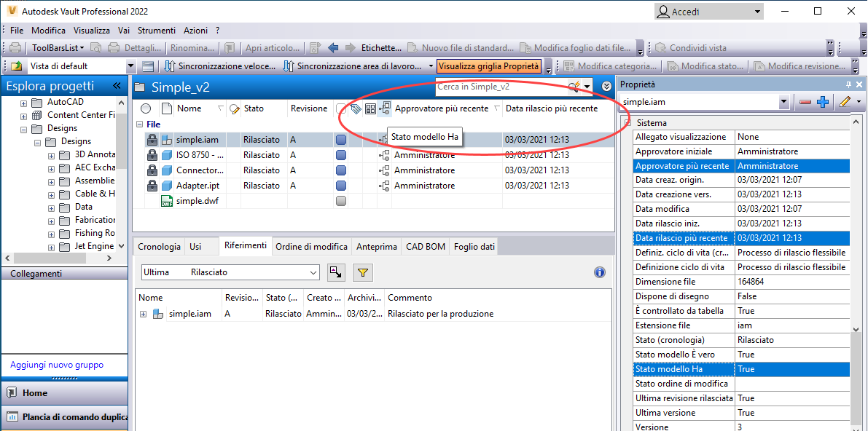Click Sincronizzazione veloce button

[x=220, y=66]
